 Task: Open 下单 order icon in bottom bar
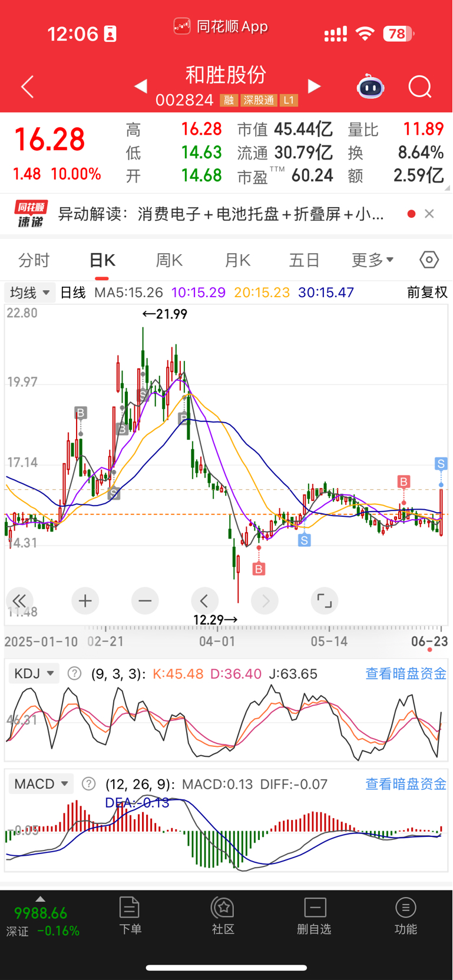(130, 915)
